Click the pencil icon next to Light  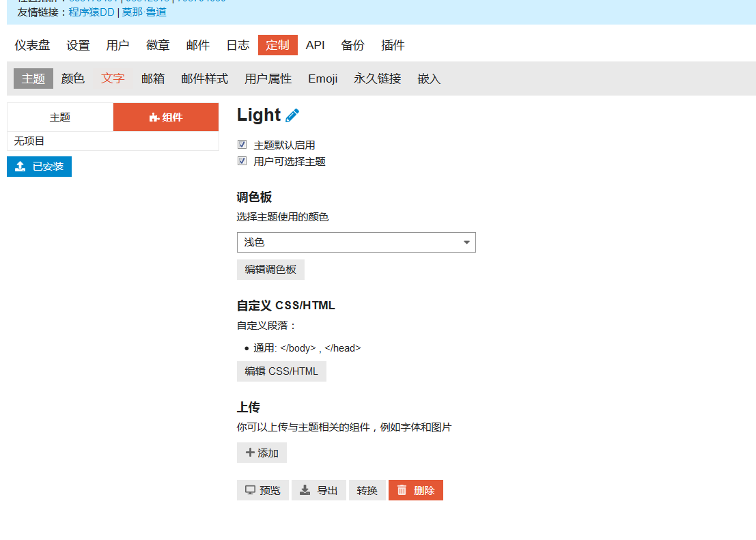pos(292,115)
